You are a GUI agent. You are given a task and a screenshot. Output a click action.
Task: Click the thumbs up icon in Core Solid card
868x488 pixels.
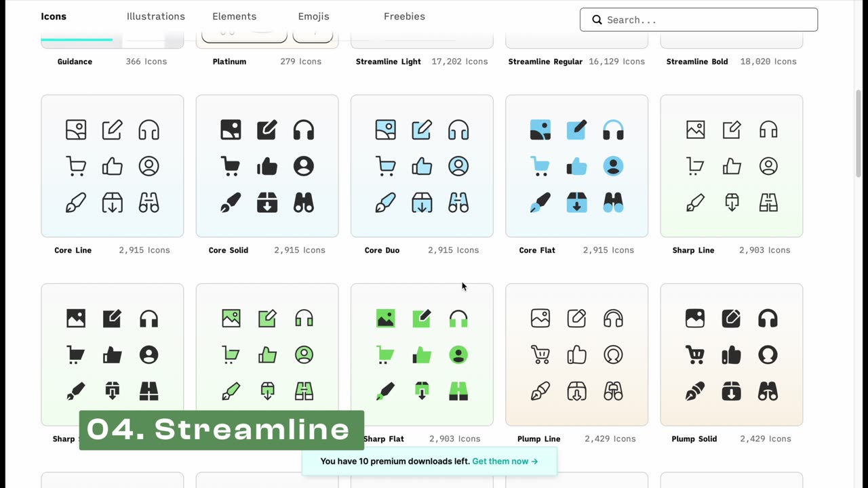267,166
